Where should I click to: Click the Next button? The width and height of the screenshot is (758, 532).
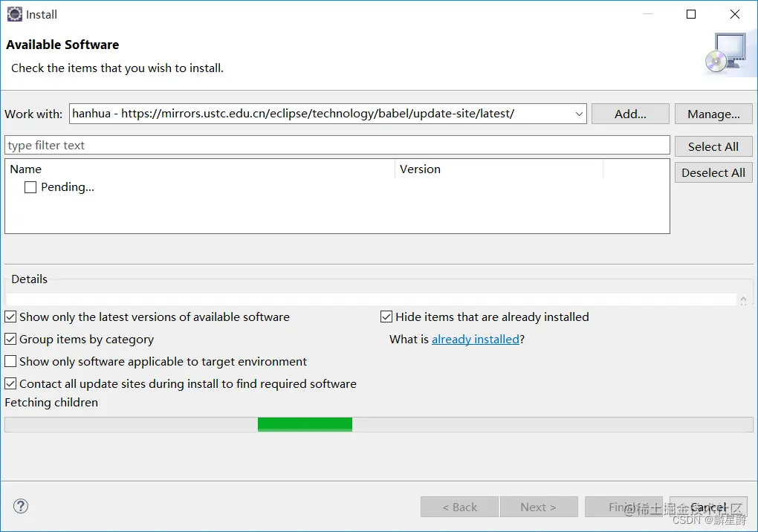pyautogui.click(x=539, y=507)
